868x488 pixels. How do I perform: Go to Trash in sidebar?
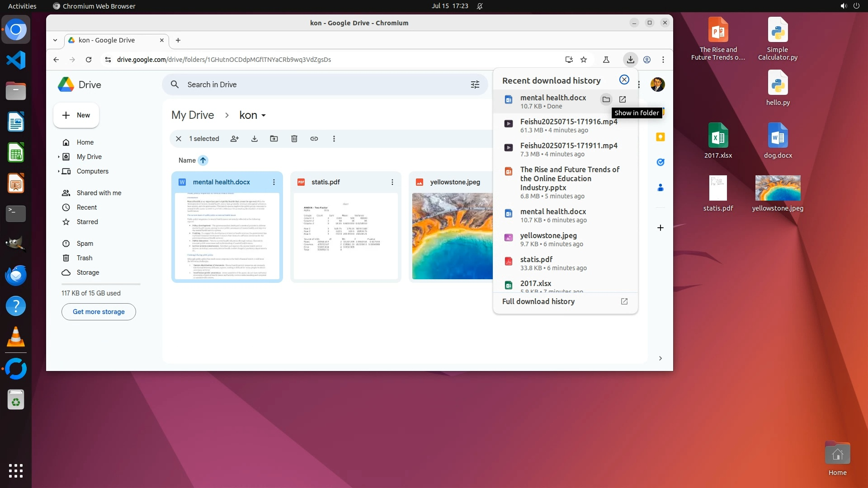(84, 258)
